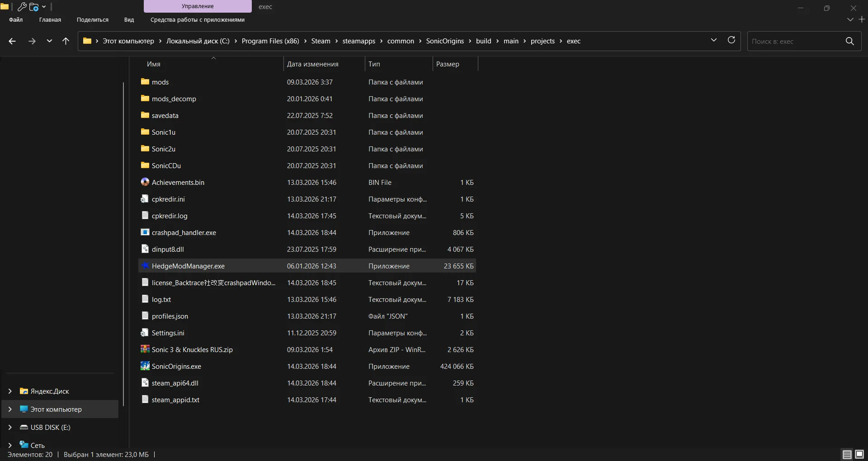
Task: Jump to Program Files (x86) in path
Action: tap(270, 41)
